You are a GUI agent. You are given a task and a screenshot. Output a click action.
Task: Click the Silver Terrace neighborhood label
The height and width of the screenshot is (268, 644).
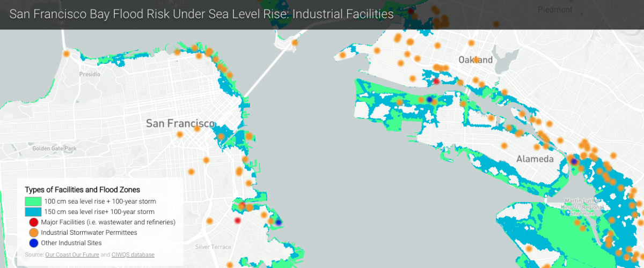213,247
